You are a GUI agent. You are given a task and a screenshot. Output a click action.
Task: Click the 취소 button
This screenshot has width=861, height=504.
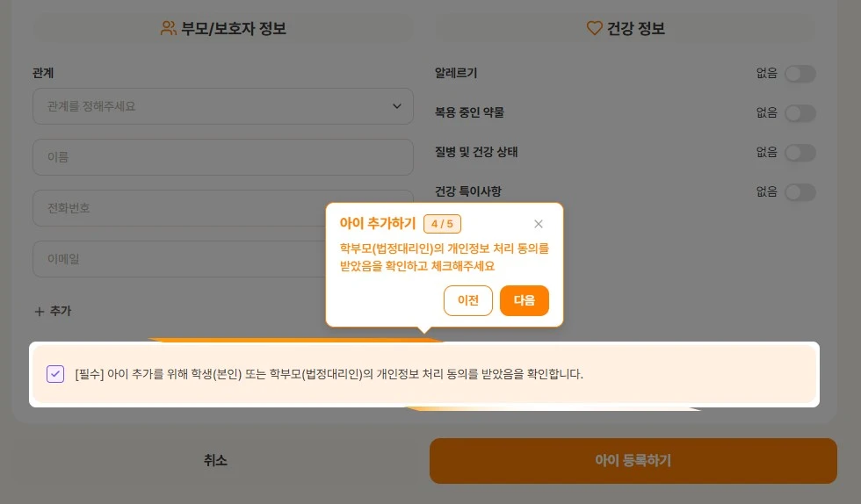point(215,460)
